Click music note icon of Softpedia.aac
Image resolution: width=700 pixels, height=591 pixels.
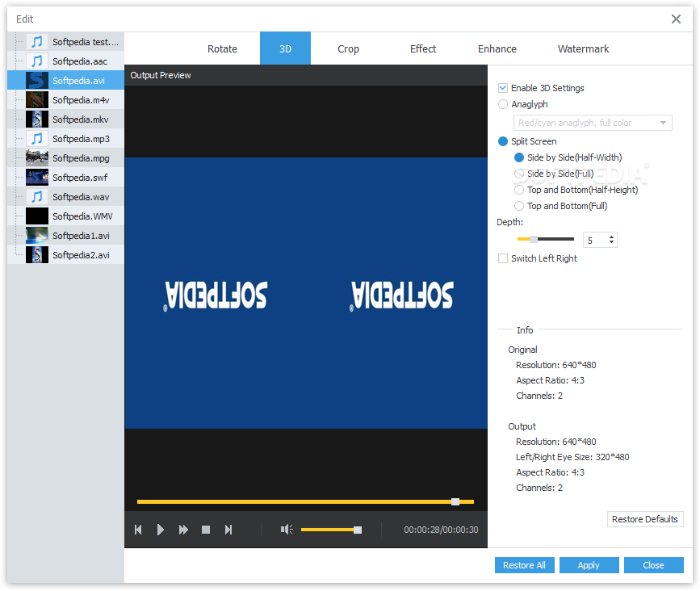point(37,61)
